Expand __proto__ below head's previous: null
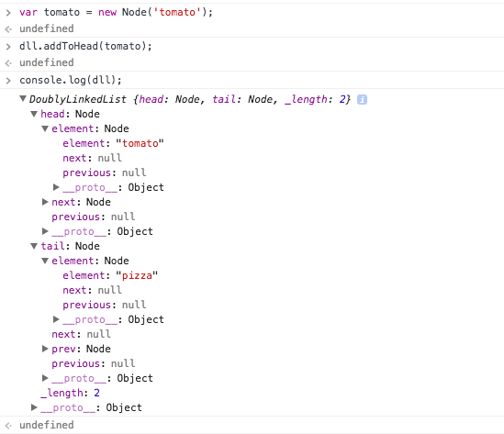 click(x=45, y=231)
